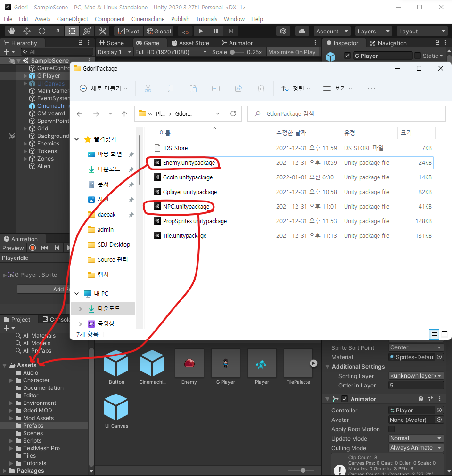Viewport: 452px width, 476px height.
Task: Toggle Pivot/Center handle mode
Action: (x=129, y=31)
